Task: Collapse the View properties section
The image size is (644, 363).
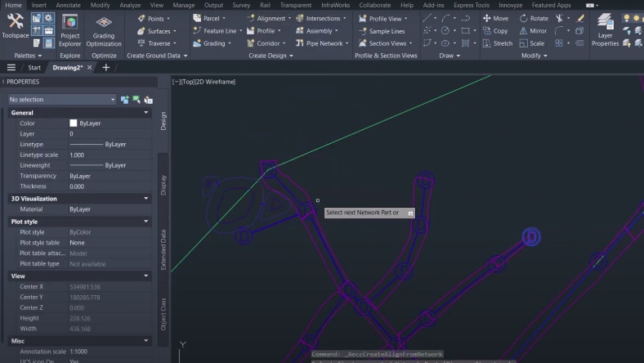Action: coord(145,276)
